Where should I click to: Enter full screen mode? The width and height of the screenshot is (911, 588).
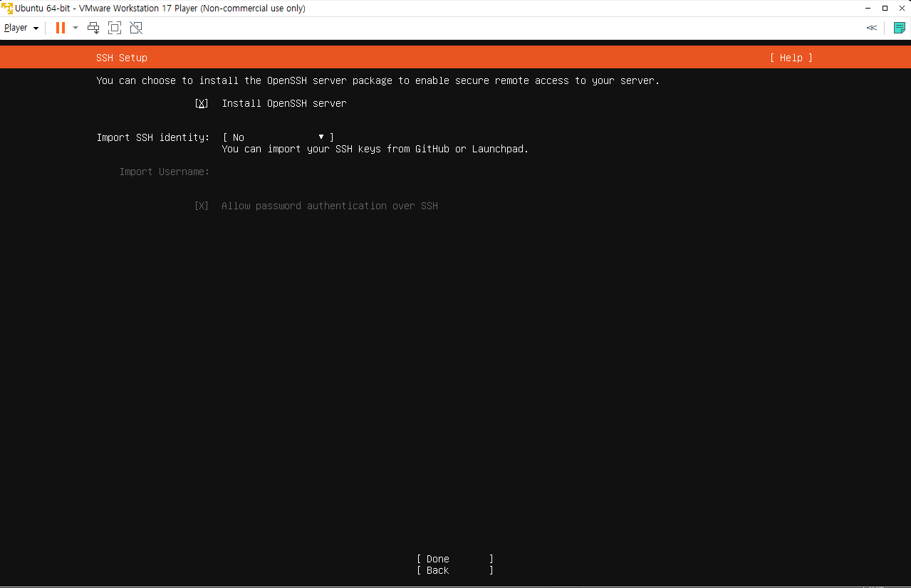(115, 28)
